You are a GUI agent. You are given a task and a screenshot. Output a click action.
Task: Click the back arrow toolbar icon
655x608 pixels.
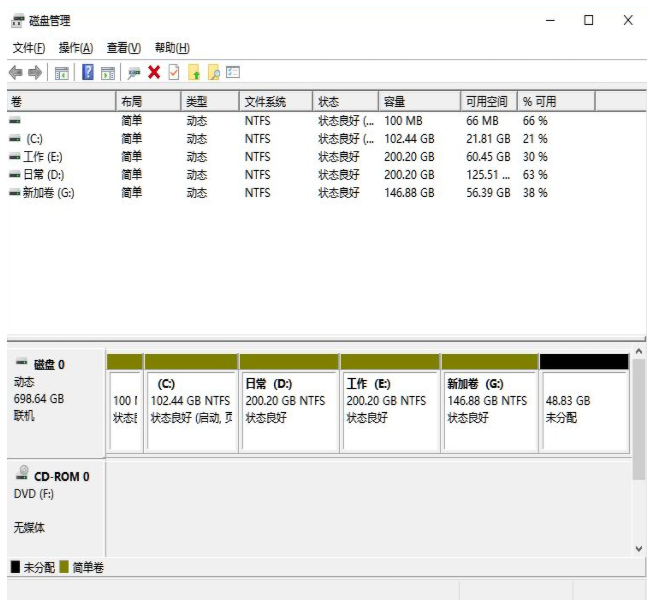click(15, 72)
